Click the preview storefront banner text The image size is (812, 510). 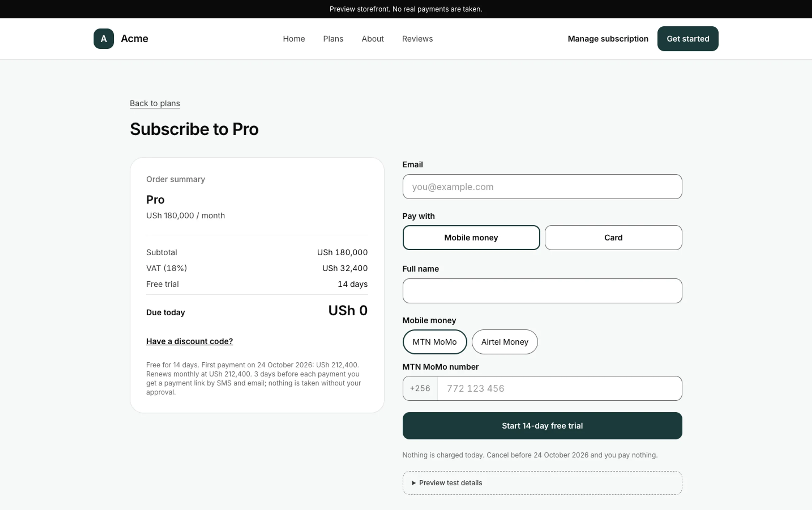(x=406, y=9)
